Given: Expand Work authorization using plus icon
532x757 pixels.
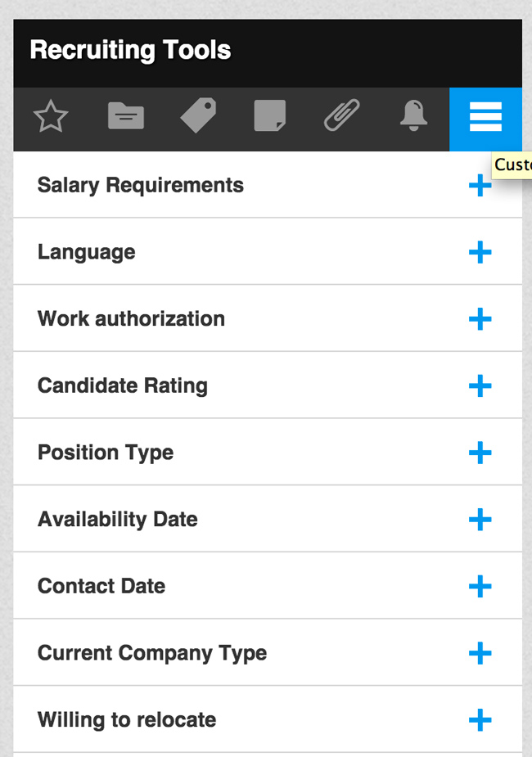Looking at the screenshot, I should pyautogui.click(x=480, y=319).
